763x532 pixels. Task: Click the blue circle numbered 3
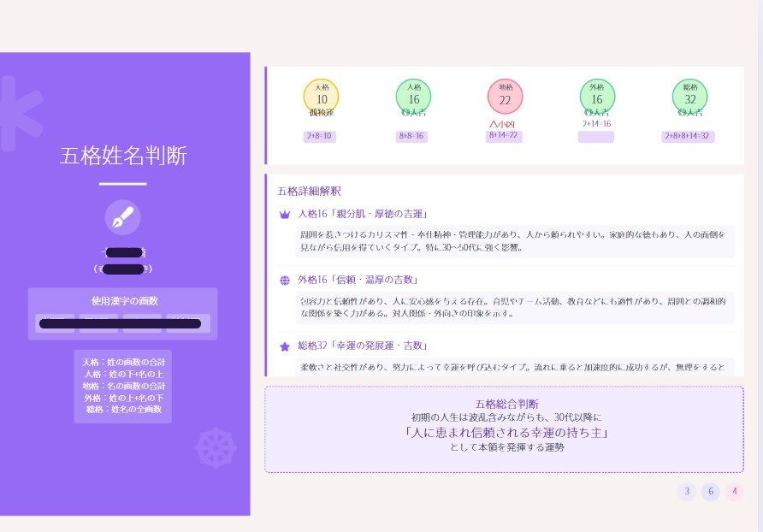(687, 492)
